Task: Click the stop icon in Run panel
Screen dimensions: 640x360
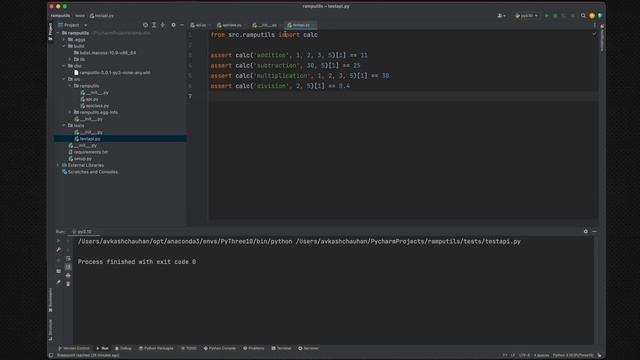Action: point(58,260)
